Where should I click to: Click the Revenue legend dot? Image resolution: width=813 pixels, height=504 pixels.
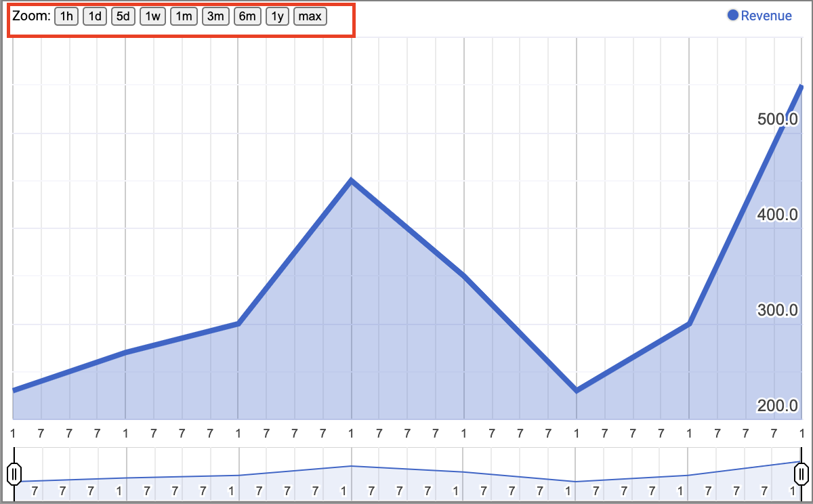point(732,16)
